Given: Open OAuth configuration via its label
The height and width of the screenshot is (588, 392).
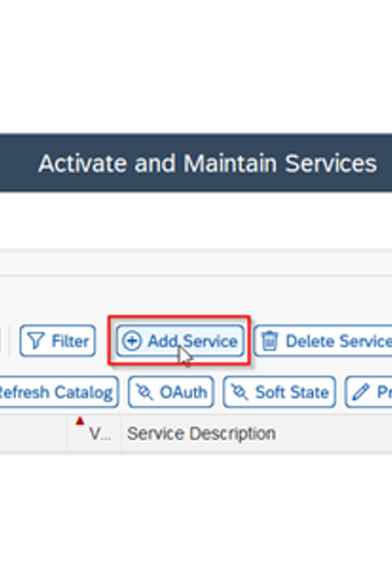Looking at the screenshot, I should 183,392.
